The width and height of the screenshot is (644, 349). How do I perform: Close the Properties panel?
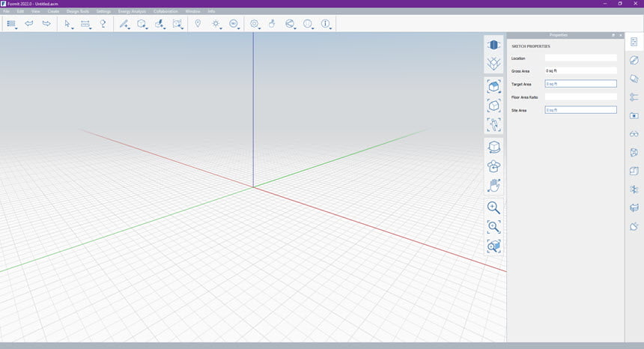621,35
